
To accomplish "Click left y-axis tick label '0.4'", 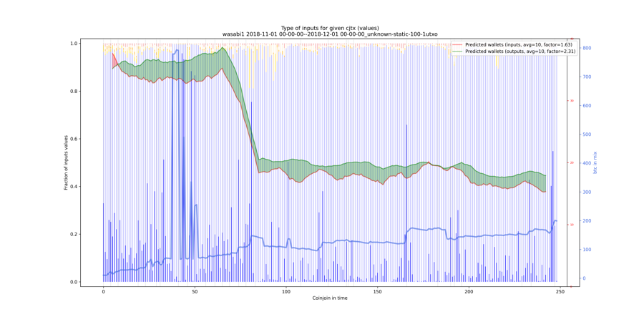I will (x=74, y=187).
